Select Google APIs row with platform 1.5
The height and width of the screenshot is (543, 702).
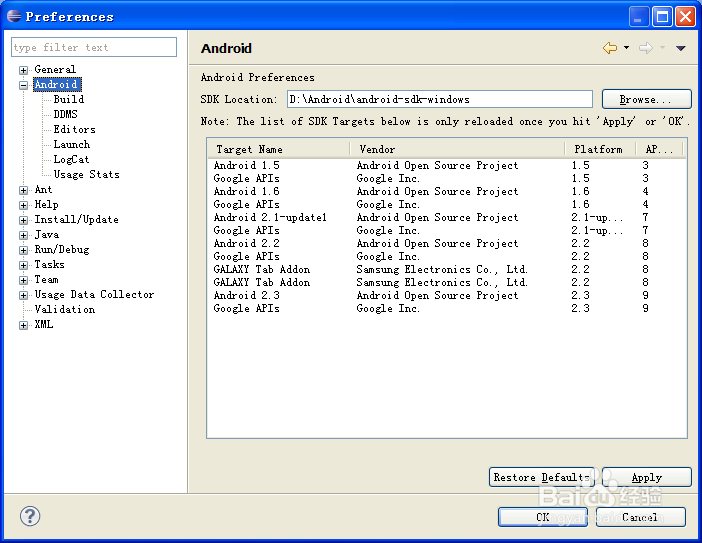tap(446, 178)
